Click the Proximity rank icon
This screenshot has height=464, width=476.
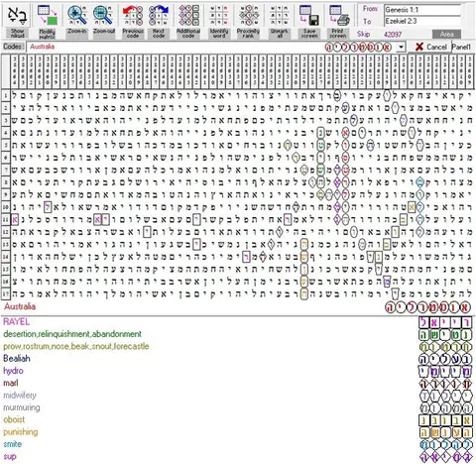pyautogui.click(x=249, y=16)
